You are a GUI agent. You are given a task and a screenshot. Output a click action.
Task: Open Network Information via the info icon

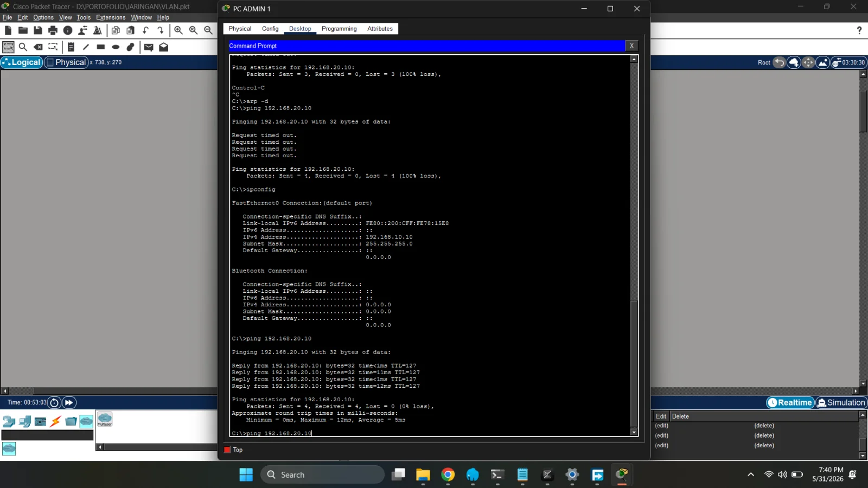68,30
